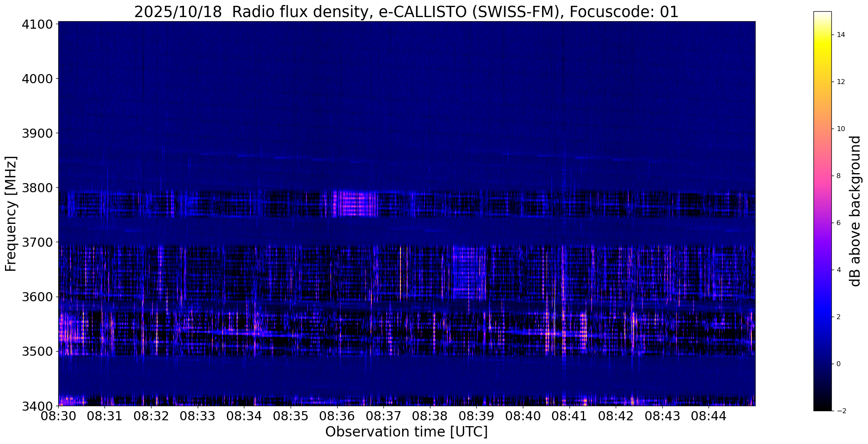Click the 4100 frequency tick label
This screenshot has width=868, height=444.
tap(37, 24)
